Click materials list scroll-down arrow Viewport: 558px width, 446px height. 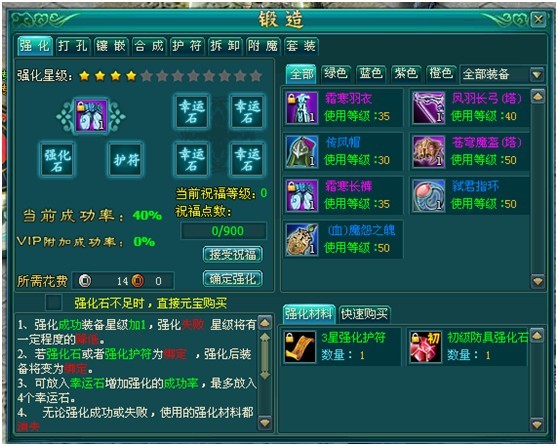pos(537,424)
